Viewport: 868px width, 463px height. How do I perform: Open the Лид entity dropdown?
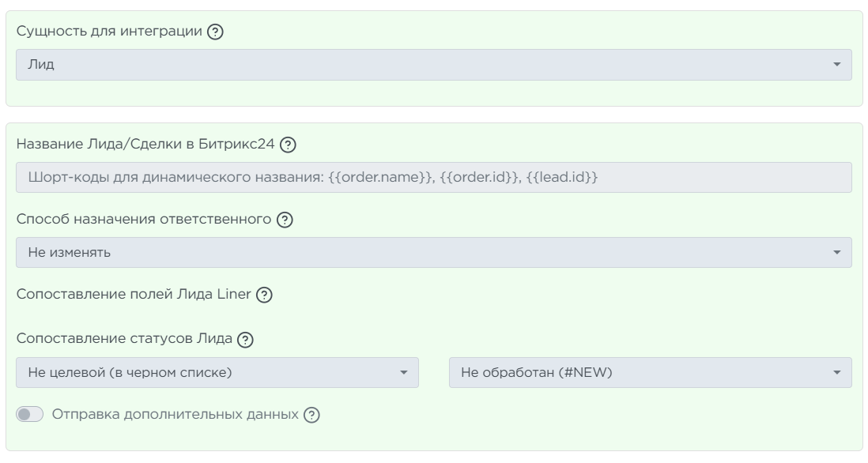(x=427, y=65)
